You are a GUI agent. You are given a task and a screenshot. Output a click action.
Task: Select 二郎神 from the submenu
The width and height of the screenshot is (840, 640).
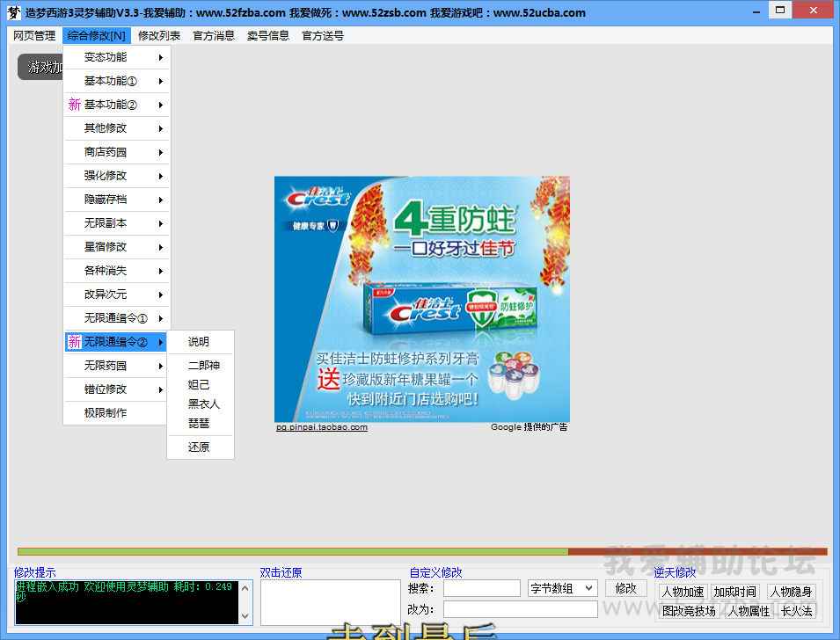point(204,365)
